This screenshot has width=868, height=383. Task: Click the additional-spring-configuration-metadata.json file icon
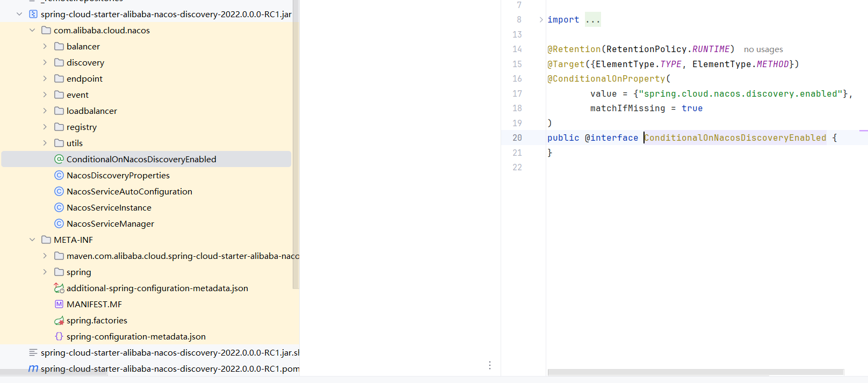tap(59, 288)
